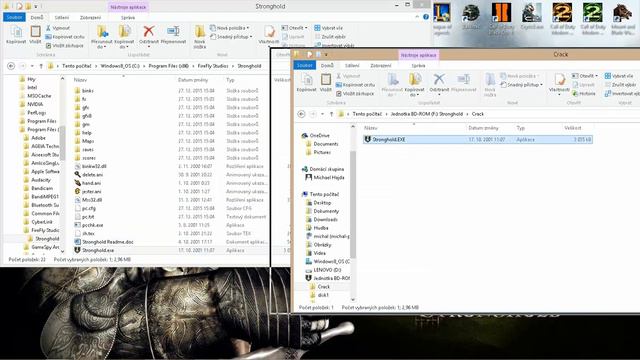
Task: Open Otevřít dropdown in Crack window
Action: tap(585, 76)
